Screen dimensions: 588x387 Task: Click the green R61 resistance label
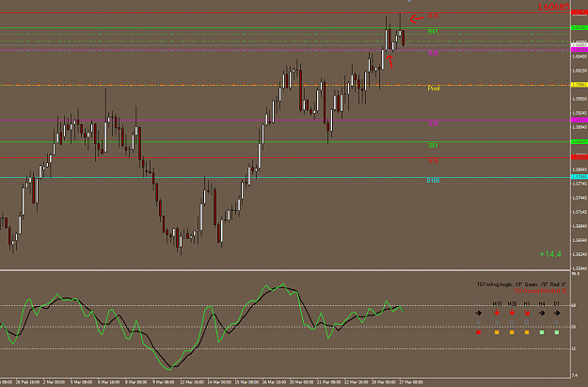coord(433,31)
